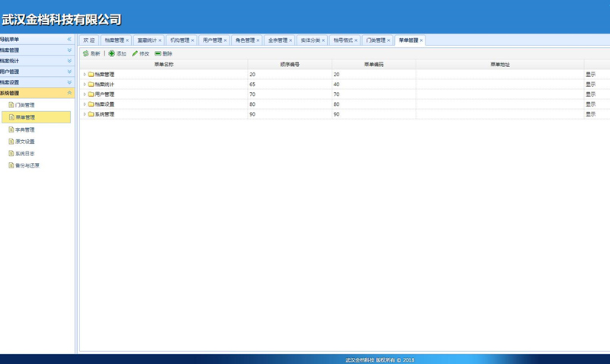Click the 修改 pencil edit icon
610x364 pixels.
(135, 54)
